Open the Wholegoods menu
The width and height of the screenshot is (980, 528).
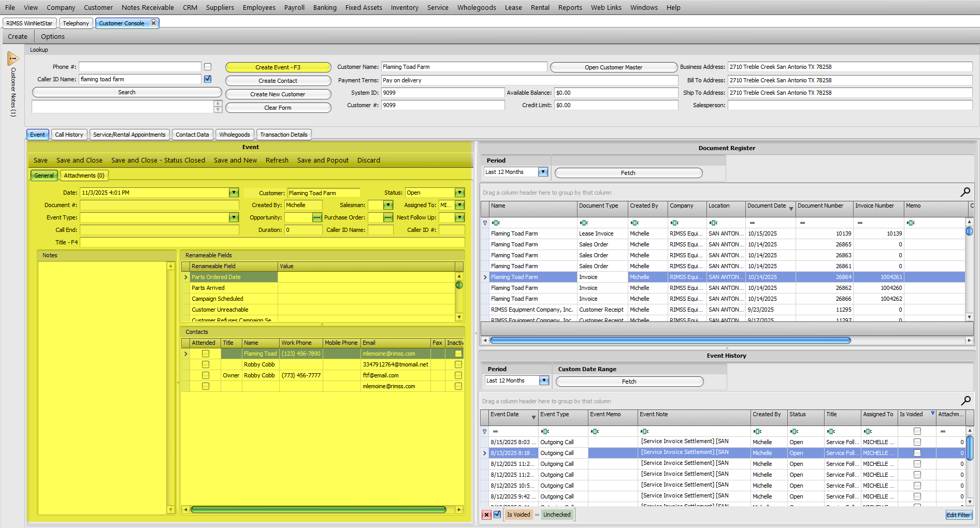point(476,7)
